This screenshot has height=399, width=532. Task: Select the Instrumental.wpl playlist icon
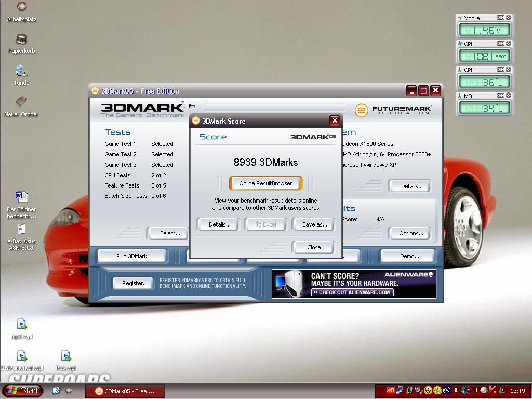[22, 361]
